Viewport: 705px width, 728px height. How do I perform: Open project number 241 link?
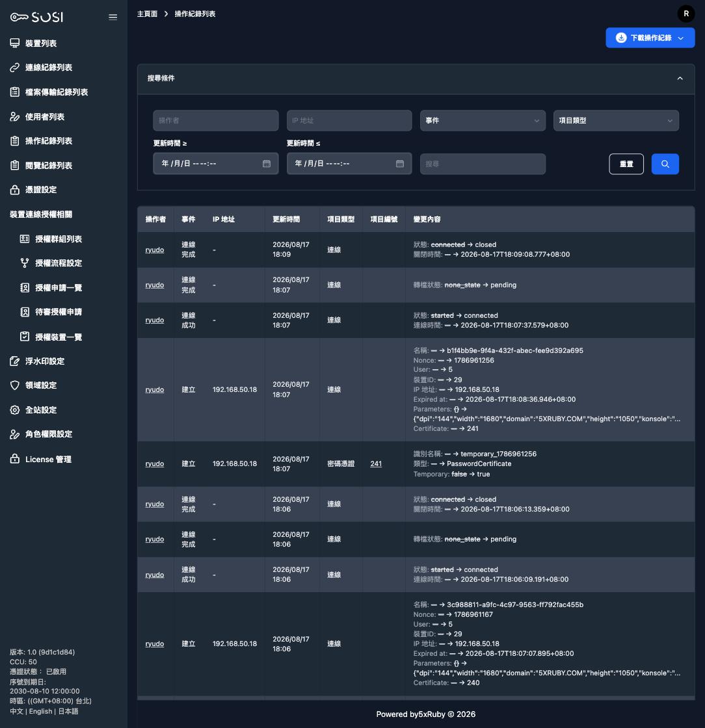click(376, 463)
